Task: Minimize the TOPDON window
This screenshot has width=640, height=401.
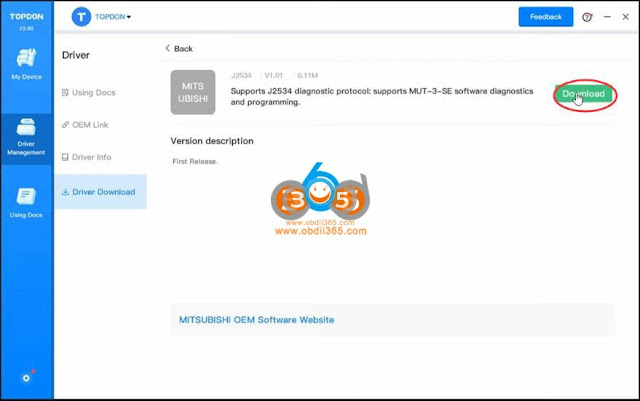Action: point(607,17)
